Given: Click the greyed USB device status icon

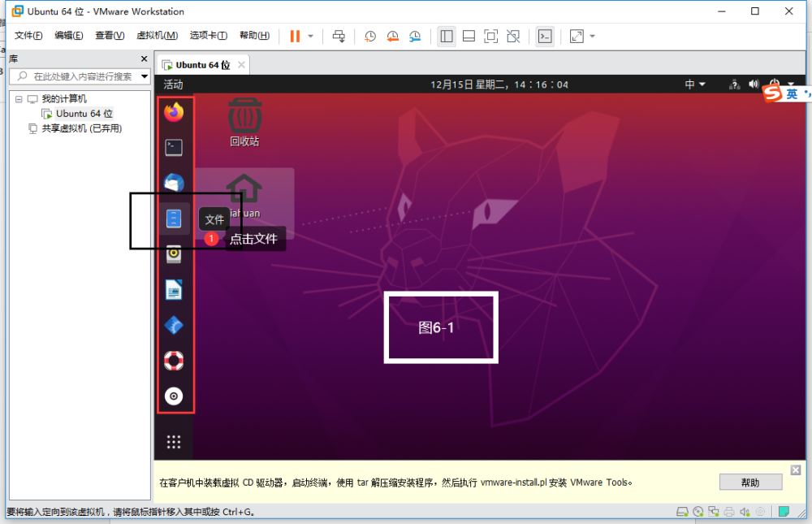Looking at the screenshot, I should (760, 512).
